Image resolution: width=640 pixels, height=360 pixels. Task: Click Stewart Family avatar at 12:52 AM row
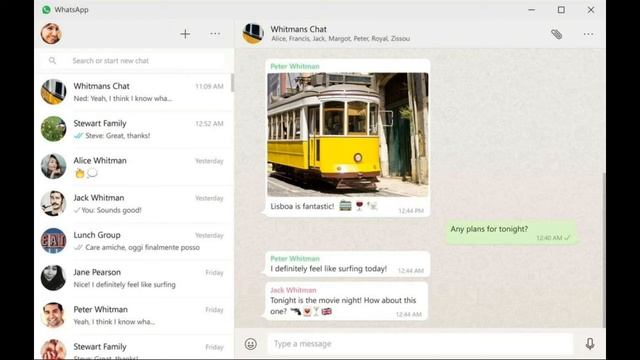[53, 129]
